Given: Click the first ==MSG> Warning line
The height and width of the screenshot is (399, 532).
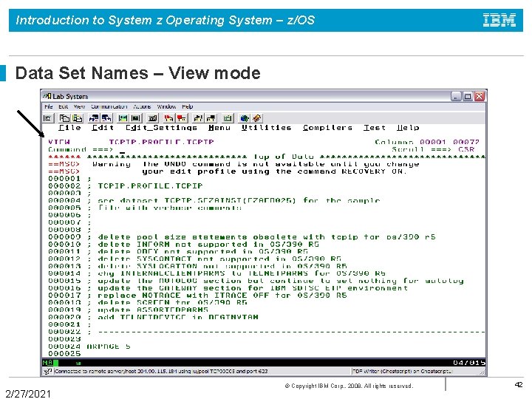Looking at the screenshot, I should 233,164.
